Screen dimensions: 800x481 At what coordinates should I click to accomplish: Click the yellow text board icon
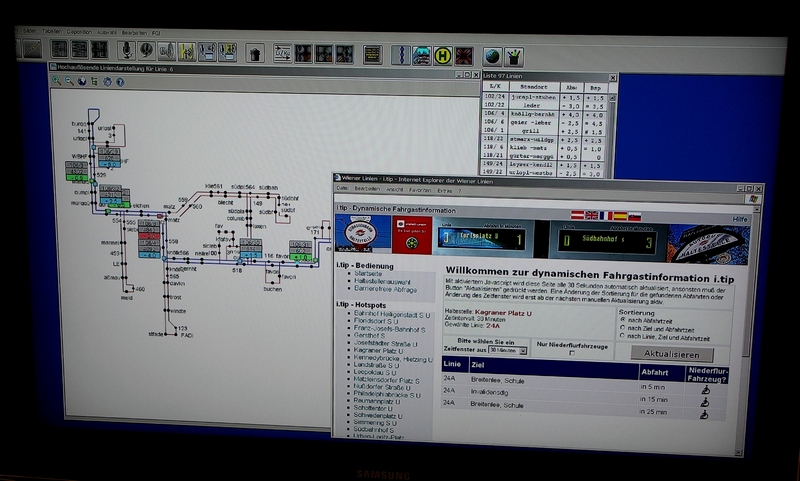[x=373, y=55]
